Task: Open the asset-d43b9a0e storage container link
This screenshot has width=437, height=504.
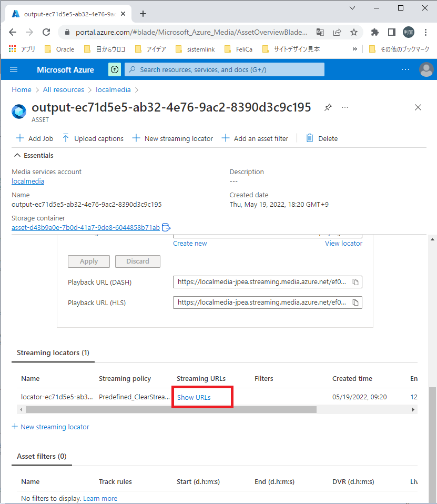Action: tap(86, 228)
